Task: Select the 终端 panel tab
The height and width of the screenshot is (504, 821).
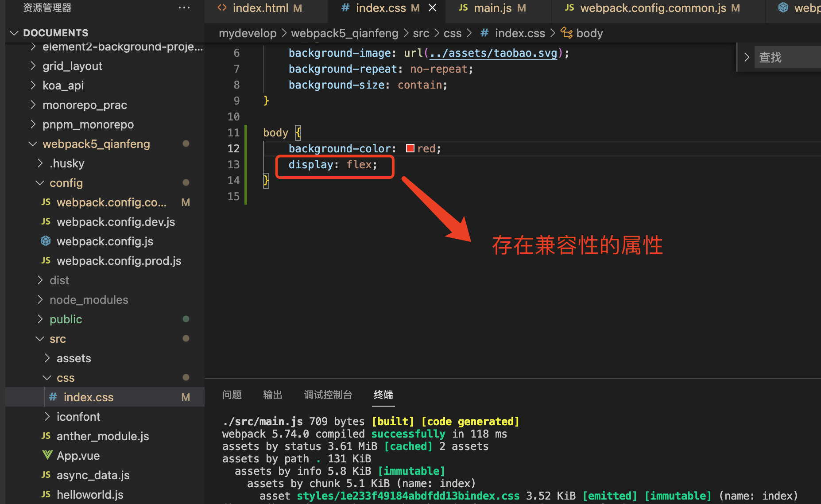Action: (383, 395)
